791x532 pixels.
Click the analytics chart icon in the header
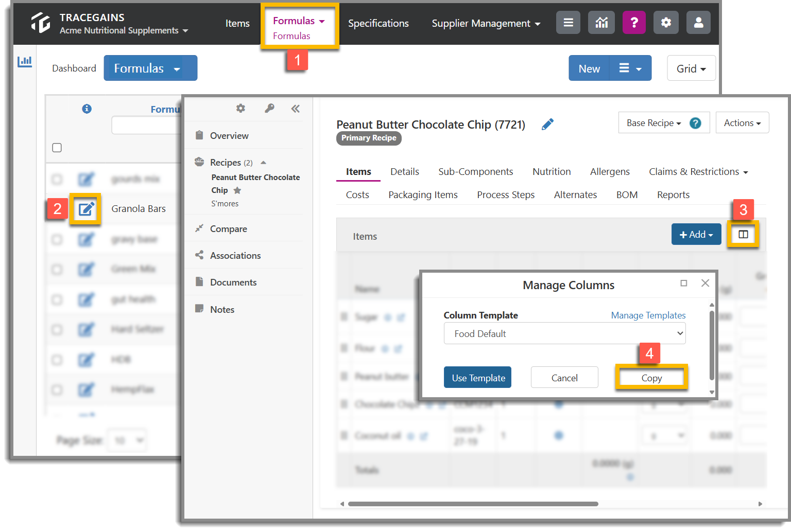(x=601, y=23)
